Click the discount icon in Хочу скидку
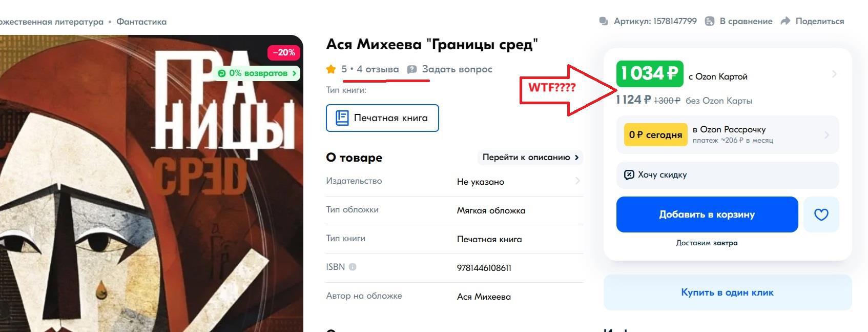The height and width of the screenshot is (332, 868). [629, 175]
